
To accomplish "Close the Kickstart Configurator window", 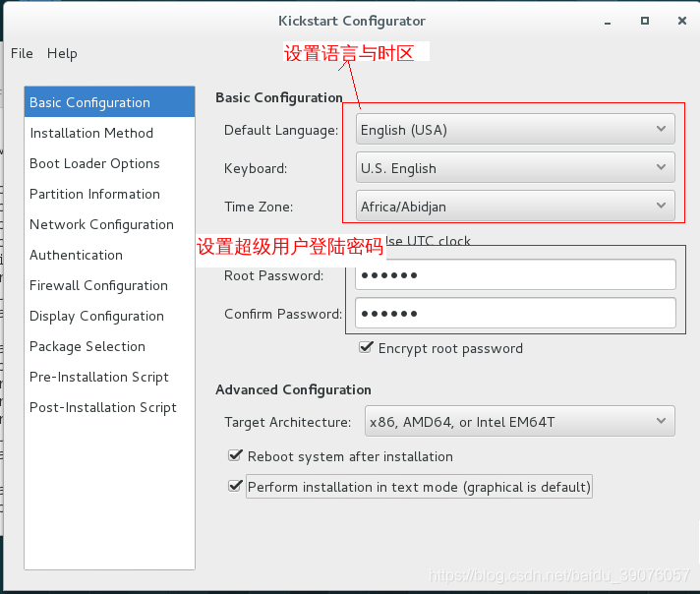I will click(681, 21).
